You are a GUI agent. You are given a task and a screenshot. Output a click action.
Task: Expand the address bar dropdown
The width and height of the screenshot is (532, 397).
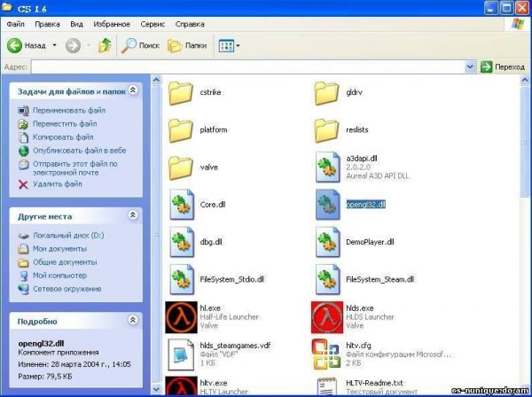click(470, 66)
